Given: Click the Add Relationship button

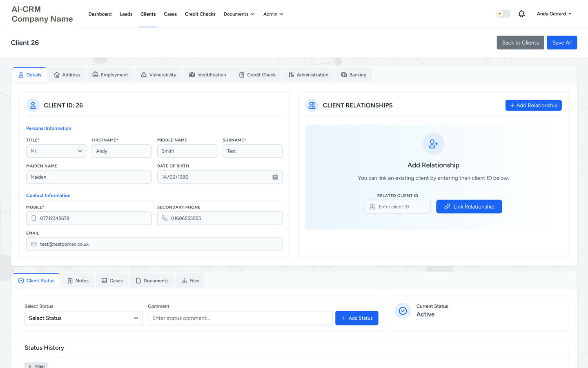Looking at the screenshot, I should (x=533, y=105).
